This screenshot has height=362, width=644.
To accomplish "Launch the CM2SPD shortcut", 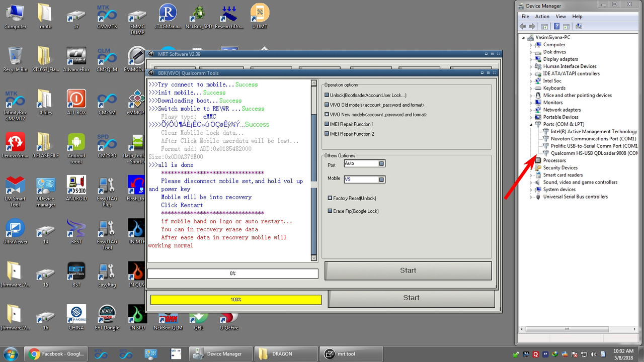I will (107, 146).
